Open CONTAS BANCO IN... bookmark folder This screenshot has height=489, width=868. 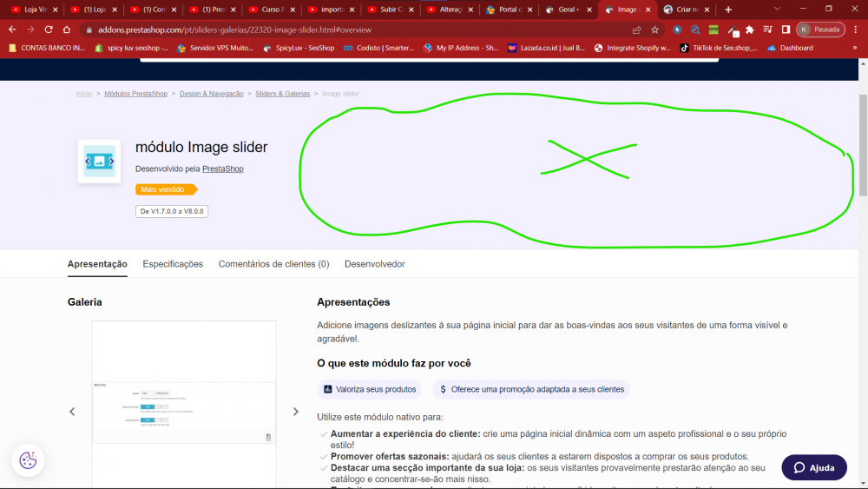click(47, 48)
